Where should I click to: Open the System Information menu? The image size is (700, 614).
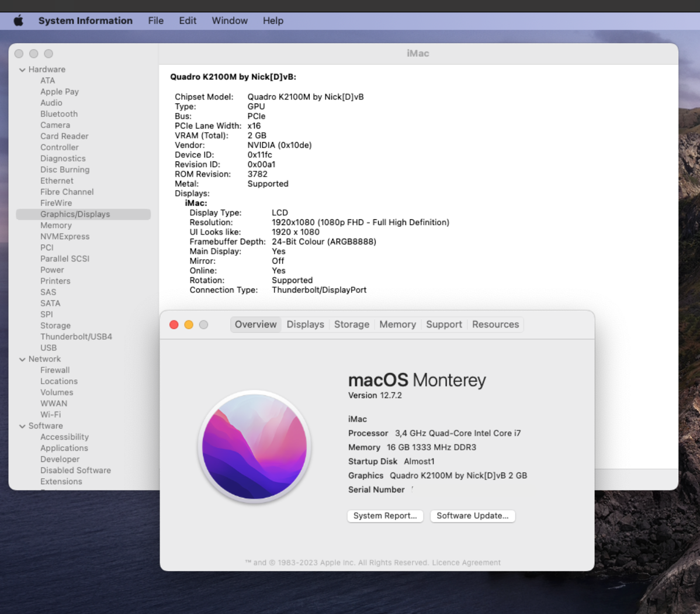(85, 20)
